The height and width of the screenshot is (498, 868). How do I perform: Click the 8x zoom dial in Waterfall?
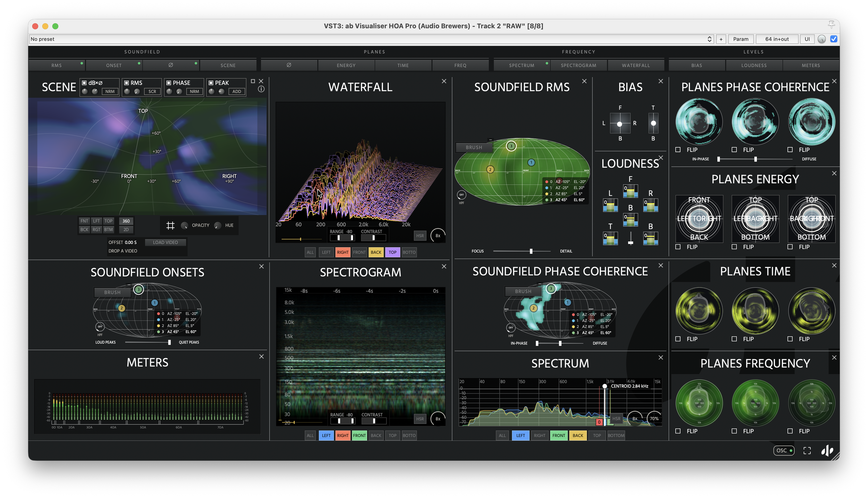click(x=437, y=236)
